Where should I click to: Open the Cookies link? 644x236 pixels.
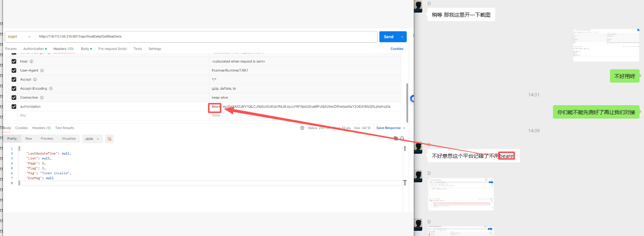pos(397,49)
